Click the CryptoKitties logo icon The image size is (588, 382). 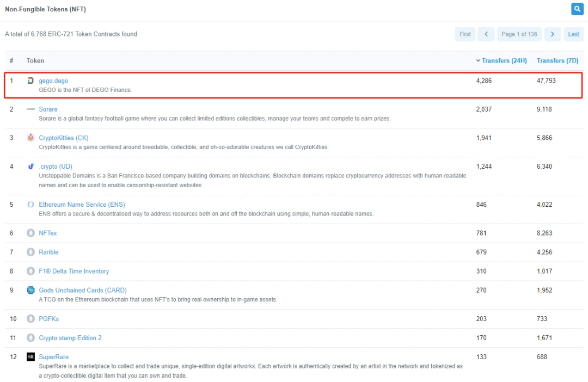click(30, 138)
